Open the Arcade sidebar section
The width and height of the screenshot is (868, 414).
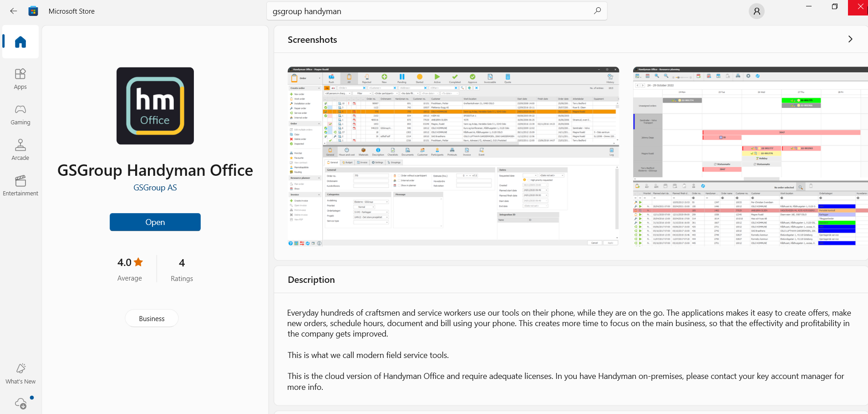pos(20,150)
